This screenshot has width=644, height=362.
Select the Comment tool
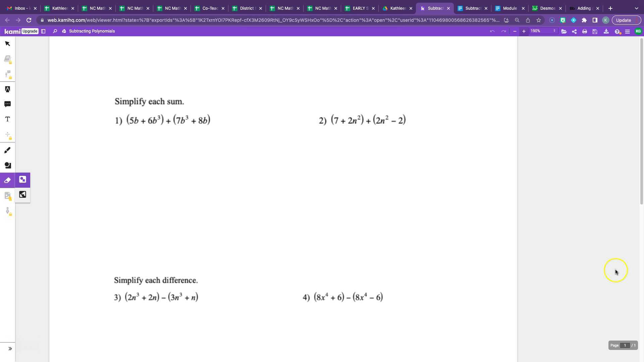coord(7,104)
